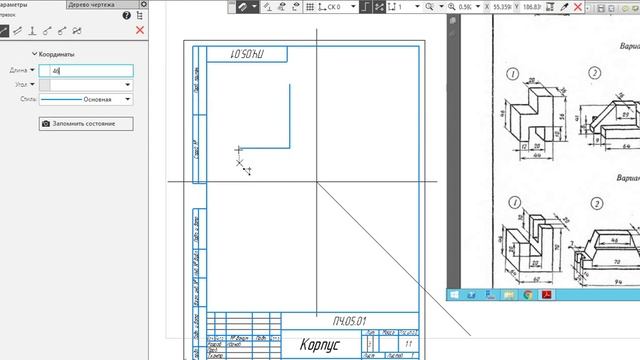640x360 pixels.
Task: Click the title block name Корпус
Action: click(320, 344)
